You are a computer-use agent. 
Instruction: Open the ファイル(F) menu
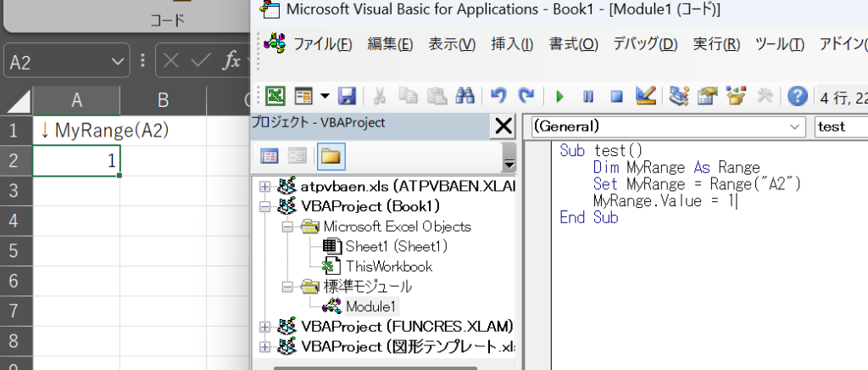pyautogui.click(x=323, y=44)
